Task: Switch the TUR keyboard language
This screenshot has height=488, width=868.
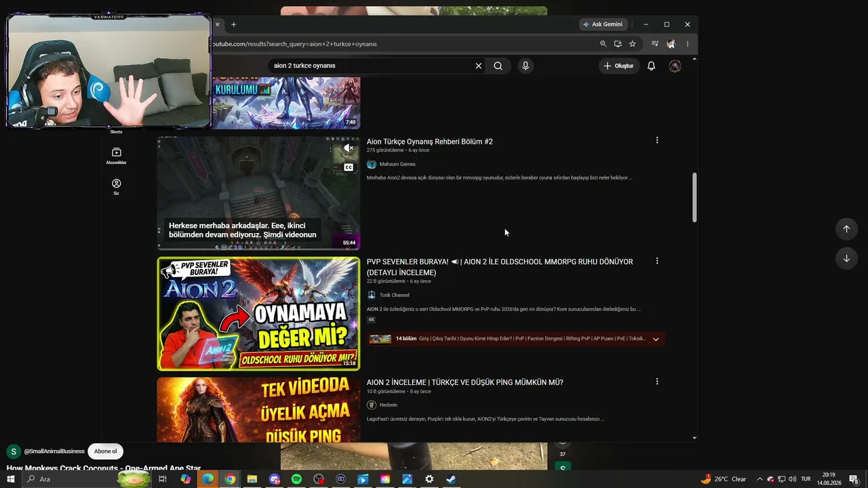Action: tap(806, 479)
